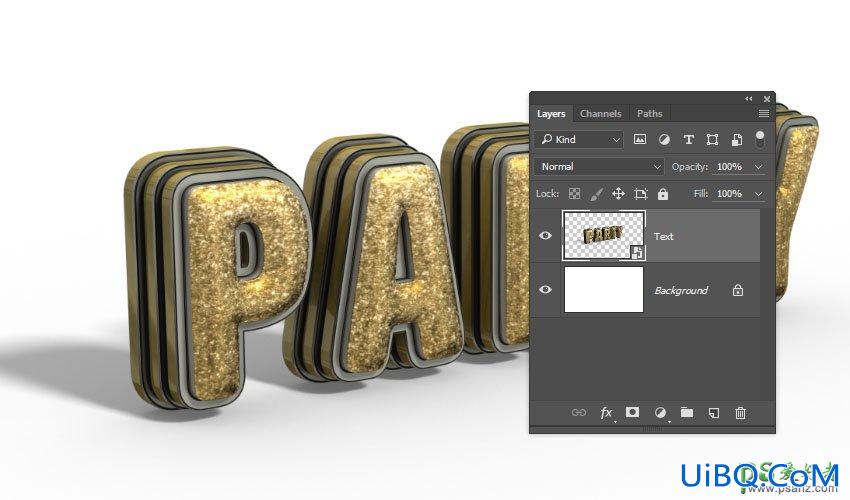850x500 pixels.
Task: Open the Layers panel options menu
Action: click(x=763, y=113)
